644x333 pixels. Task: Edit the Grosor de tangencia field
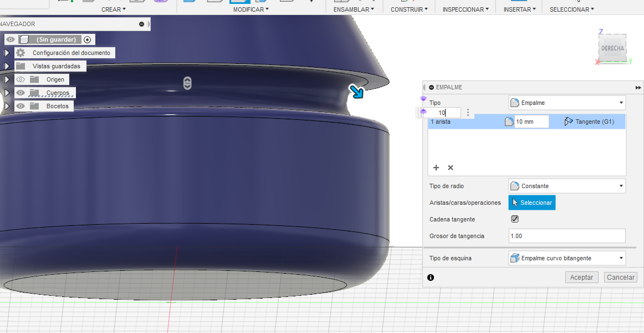click(x=567, y=236)
